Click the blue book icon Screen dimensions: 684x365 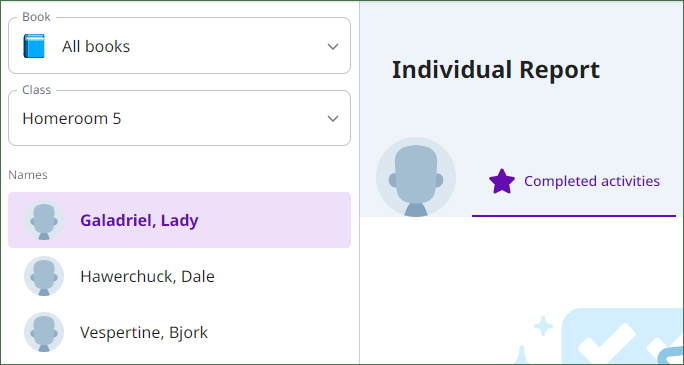(34, 46)
